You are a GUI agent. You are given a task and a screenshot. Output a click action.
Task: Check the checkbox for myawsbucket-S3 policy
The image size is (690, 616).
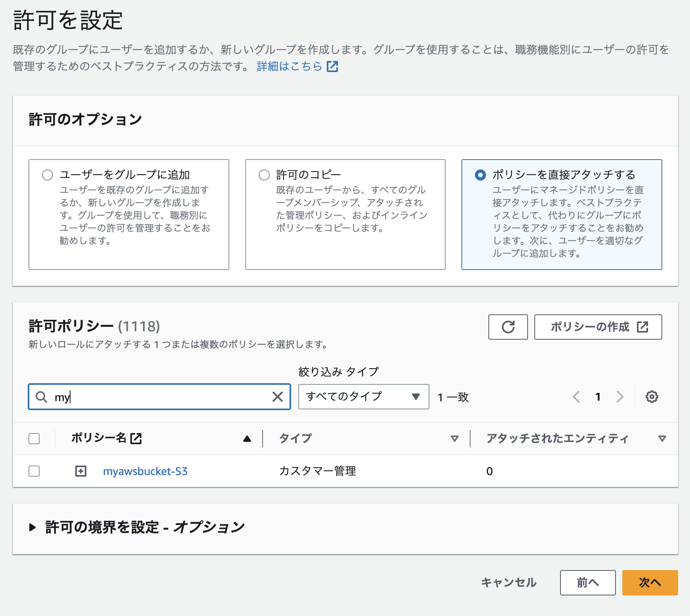(34, 471)
